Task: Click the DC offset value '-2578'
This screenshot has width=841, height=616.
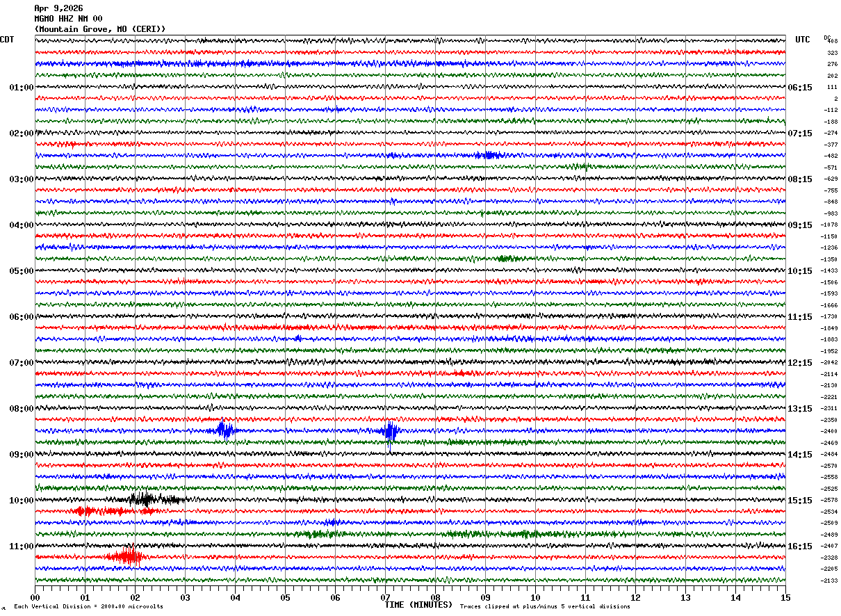Action: click(x=829, y=501)
